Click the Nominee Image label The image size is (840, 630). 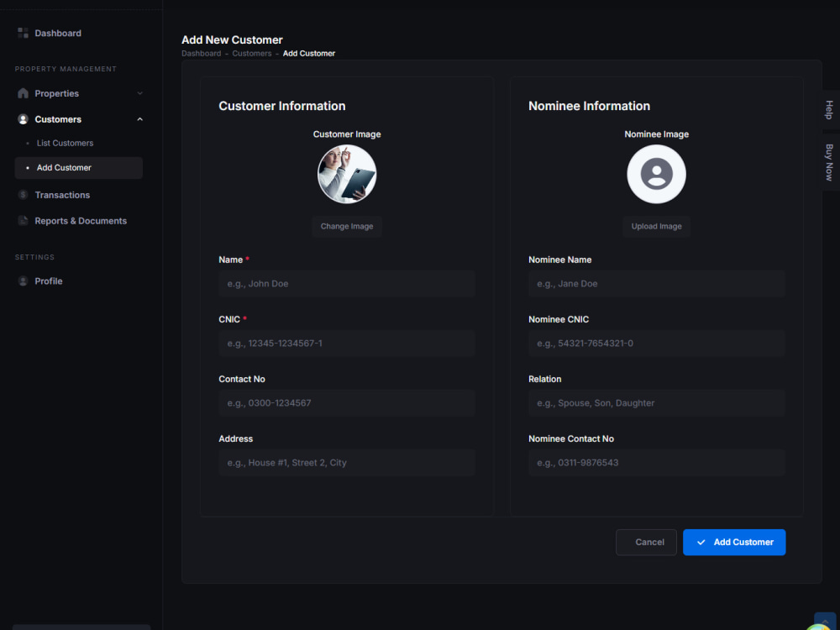coord(656,134)
